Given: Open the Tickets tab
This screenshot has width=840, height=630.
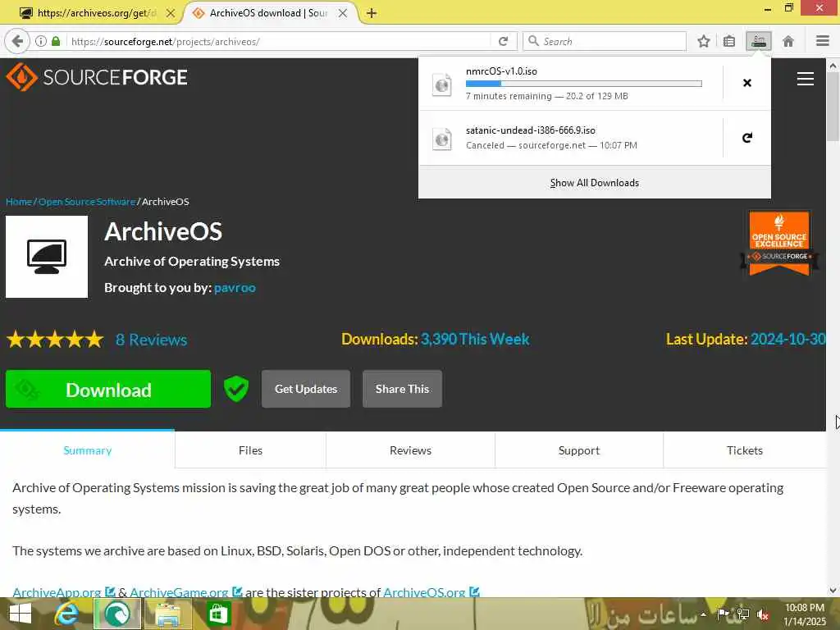Looking at the screenshot, I should tap(745, 450).
